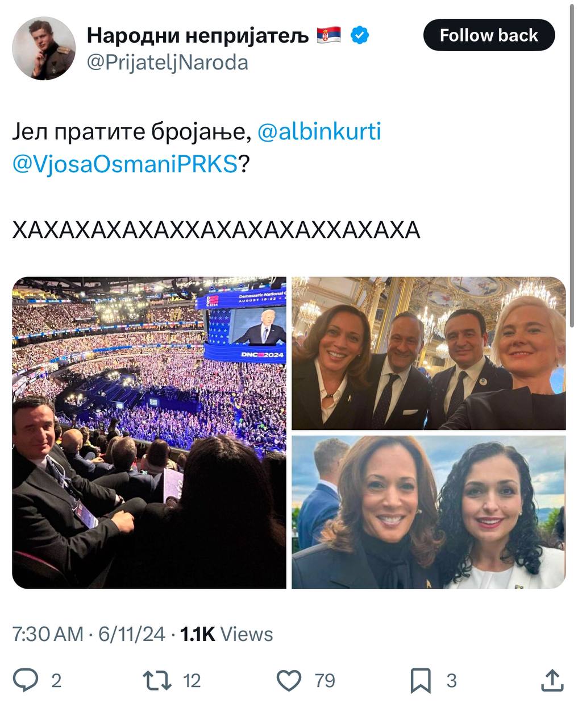Click the 79 likes count
Screen dimensions: 578x728
click(325, 680)
